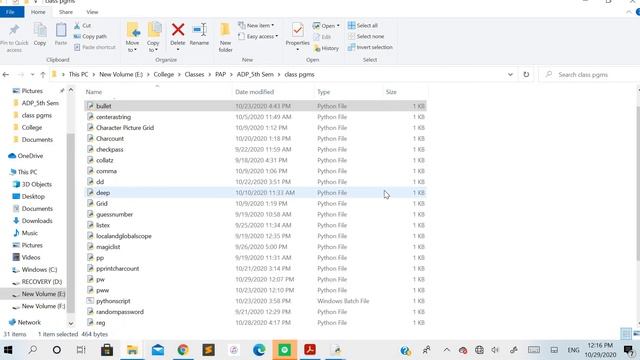Open the Move to menu
This screenshot has height=360, width=640.
click(132, 37)
